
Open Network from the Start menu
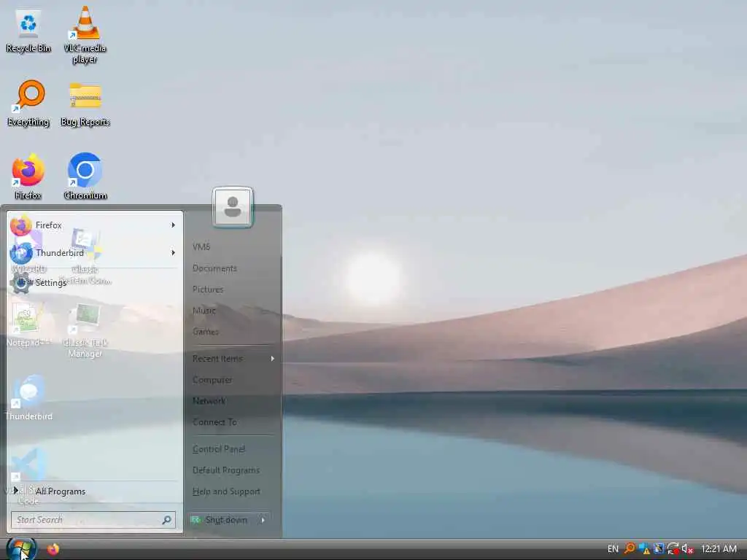coord(209,401)
